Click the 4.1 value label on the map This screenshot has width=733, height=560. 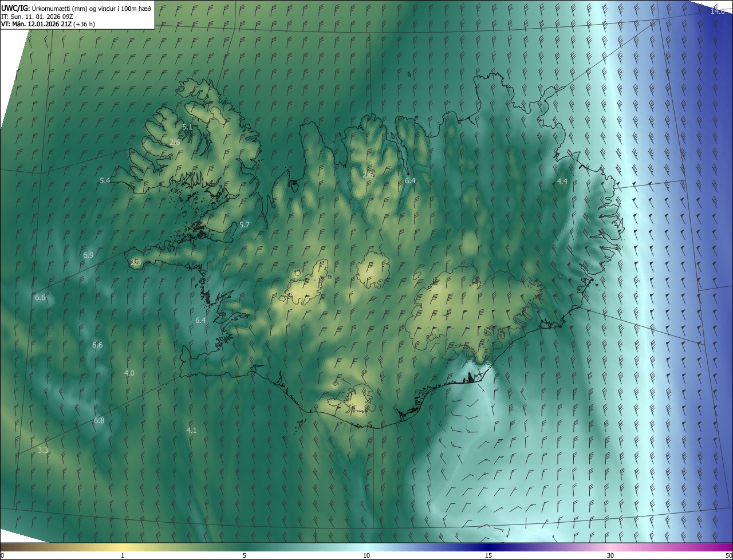(x=192, y=429)
